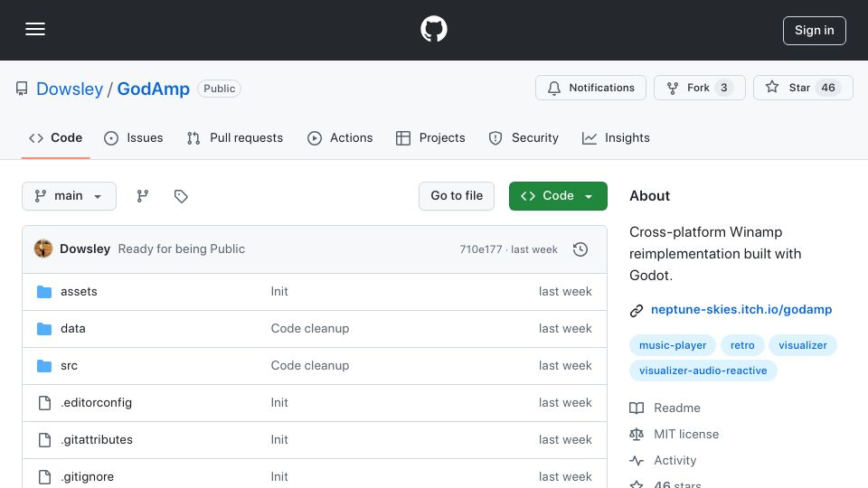The height and width of the screenshot is (488, 868).
Task: Open the src folder
Action: 70,366
